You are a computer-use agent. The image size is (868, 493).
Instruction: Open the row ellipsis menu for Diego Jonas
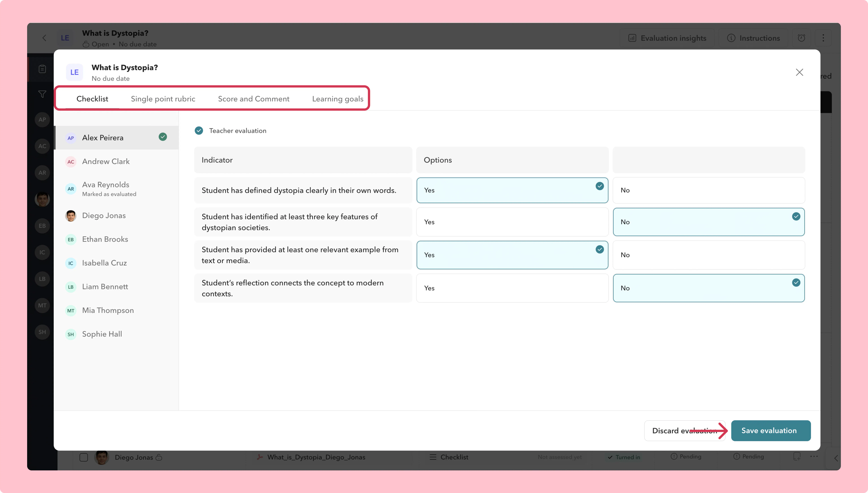[x=814, y=456]
